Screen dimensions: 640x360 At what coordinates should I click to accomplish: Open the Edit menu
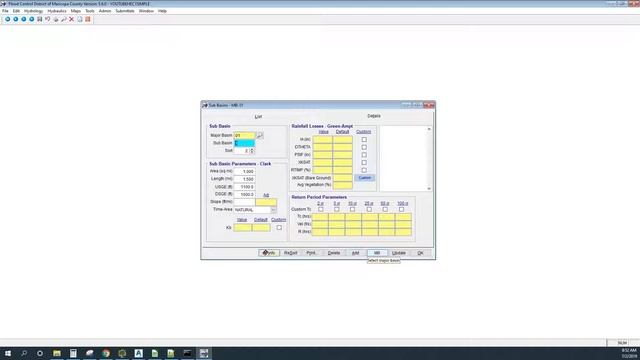(x=16, y=11)
